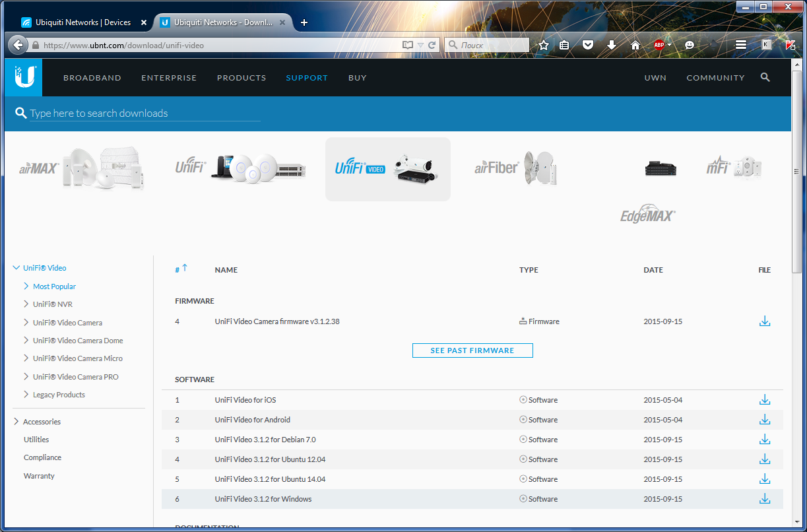Open the Firefox hamburger menu
This screenshot has width=807, height=532.
click(740, 45)
